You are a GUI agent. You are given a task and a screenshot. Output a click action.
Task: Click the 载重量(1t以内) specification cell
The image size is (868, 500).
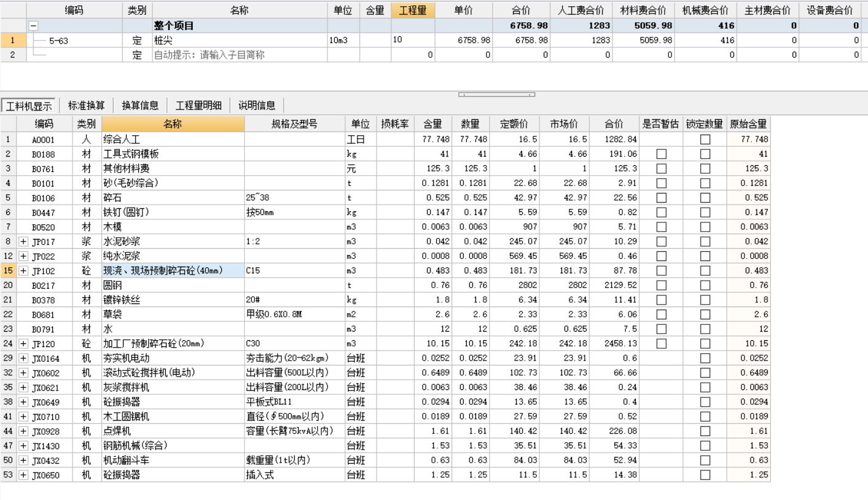coord(294,461)
